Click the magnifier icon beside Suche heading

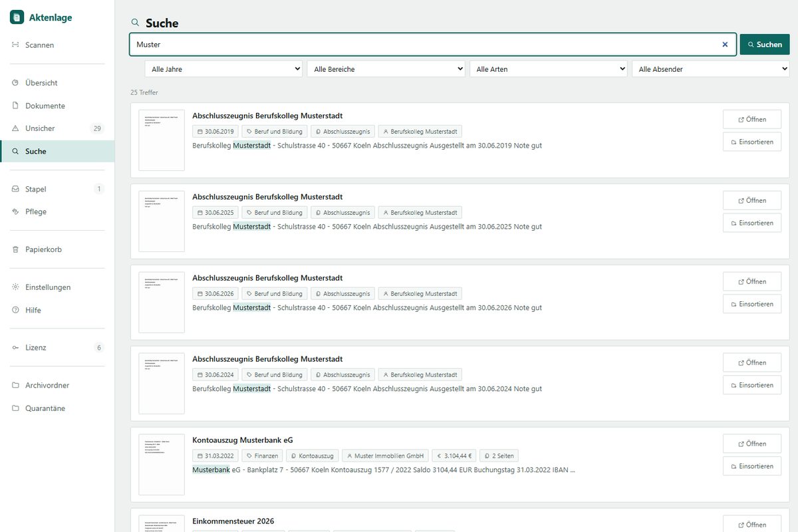136,23
